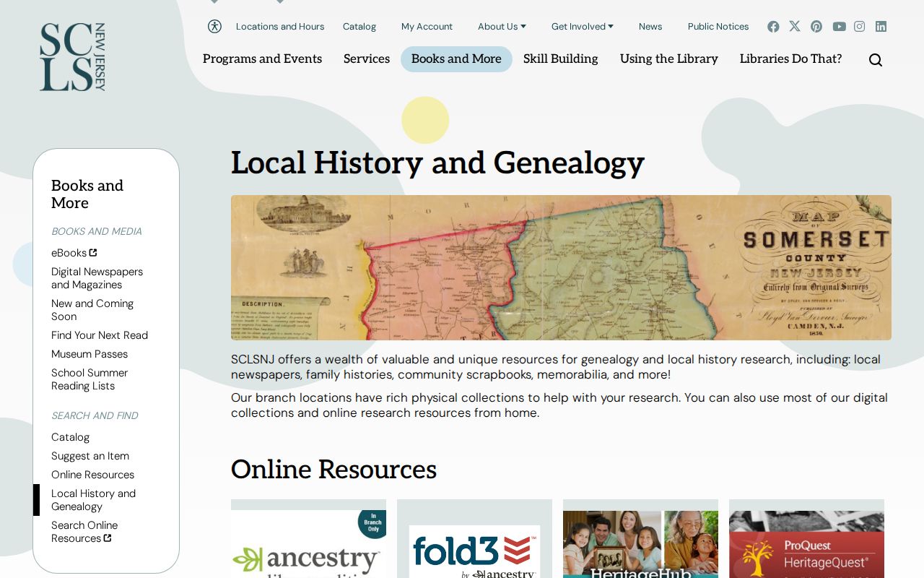Open Digital Newspapers and Magazines
924x578 pixels.
pyautogui.click(x=97, y=278)
